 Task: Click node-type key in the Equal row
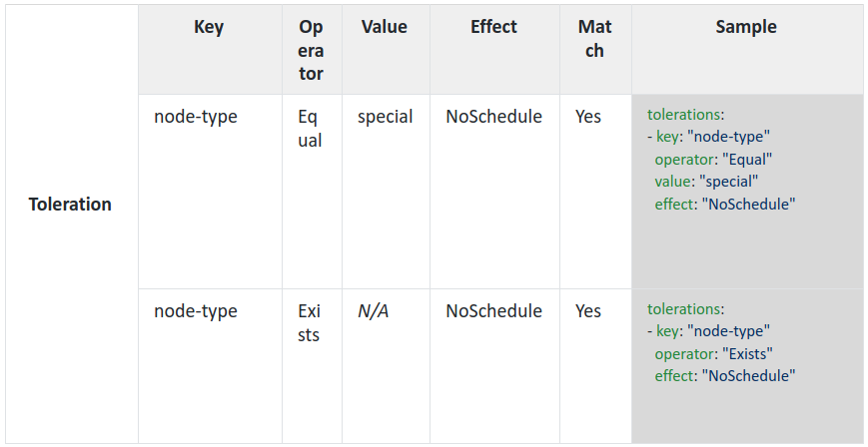coord(196,117)
